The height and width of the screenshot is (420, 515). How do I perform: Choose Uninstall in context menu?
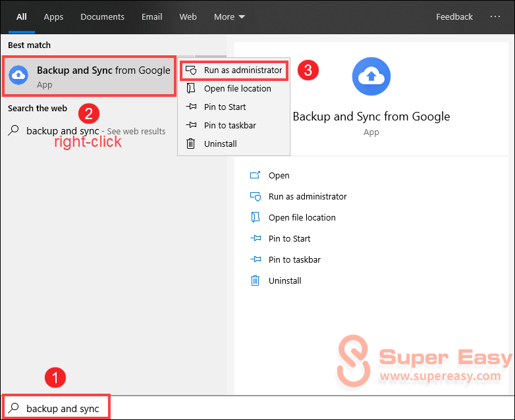click(x=234, y=144)
